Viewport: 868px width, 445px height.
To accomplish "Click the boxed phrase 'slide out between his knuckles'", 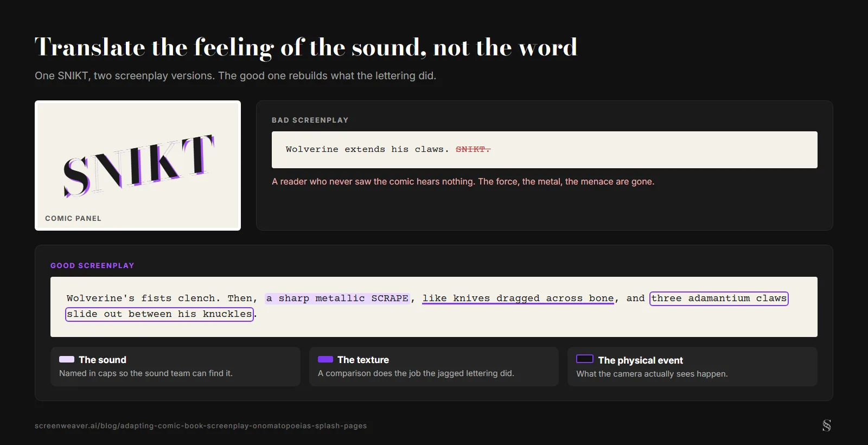I will pyautogui.click(x=159, y=314).
